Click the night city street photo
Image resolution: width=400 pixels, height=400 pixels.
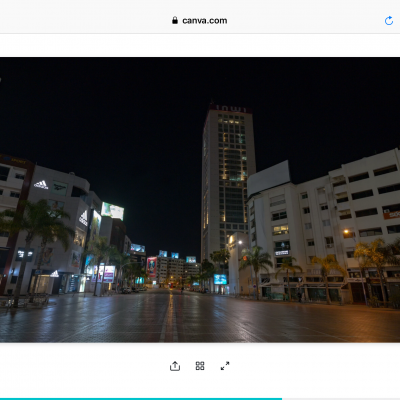click(x=200, y=200)
